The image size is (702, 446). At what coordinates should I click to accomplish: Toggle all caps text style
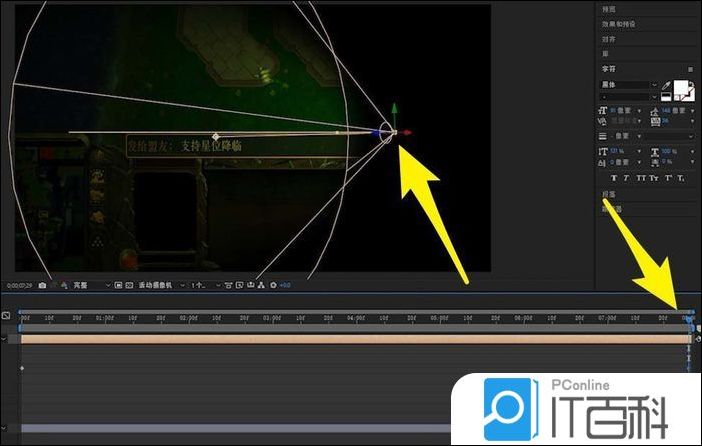pos(641,178)
